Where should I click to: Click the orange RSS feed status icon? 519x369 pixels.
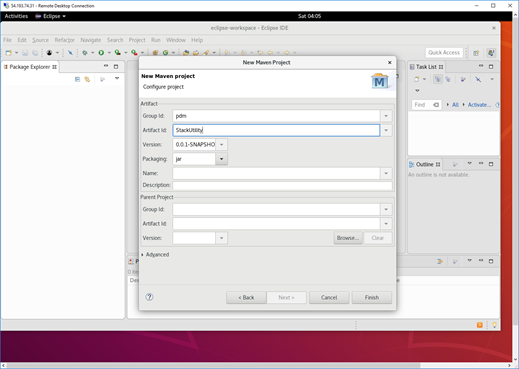coord(480,325)
